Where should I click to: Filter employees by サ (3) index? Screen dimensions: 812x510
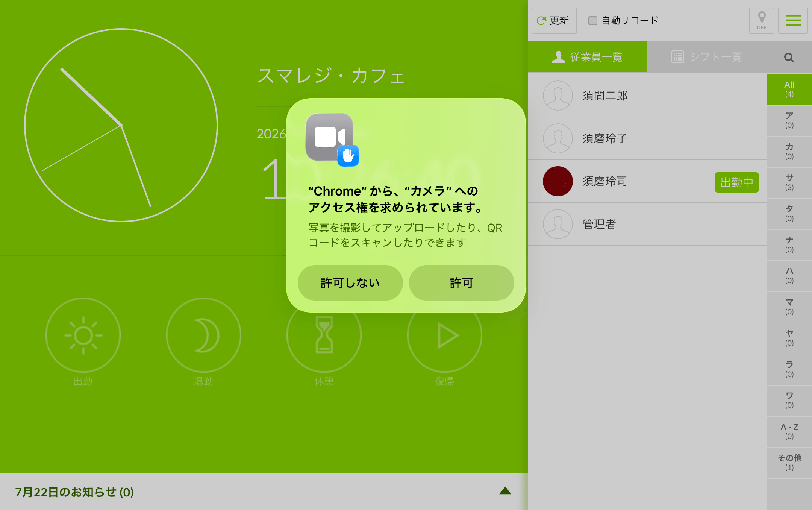point(789,183)
